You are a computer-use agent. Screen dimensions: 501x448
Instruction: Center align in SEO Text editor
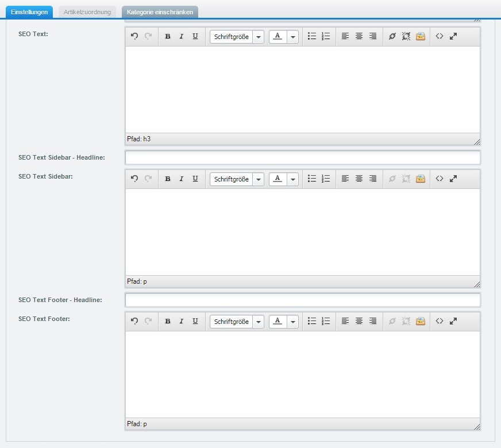359,36
